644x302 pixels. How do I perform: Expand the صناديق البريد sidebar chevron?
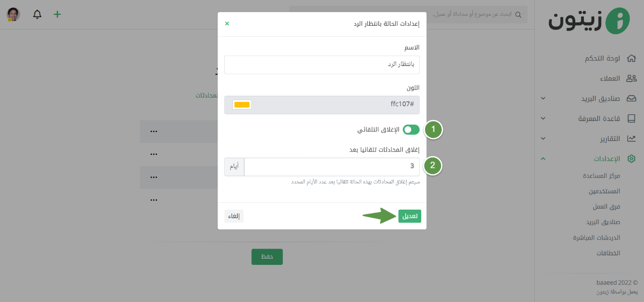[x=543, y=99]
